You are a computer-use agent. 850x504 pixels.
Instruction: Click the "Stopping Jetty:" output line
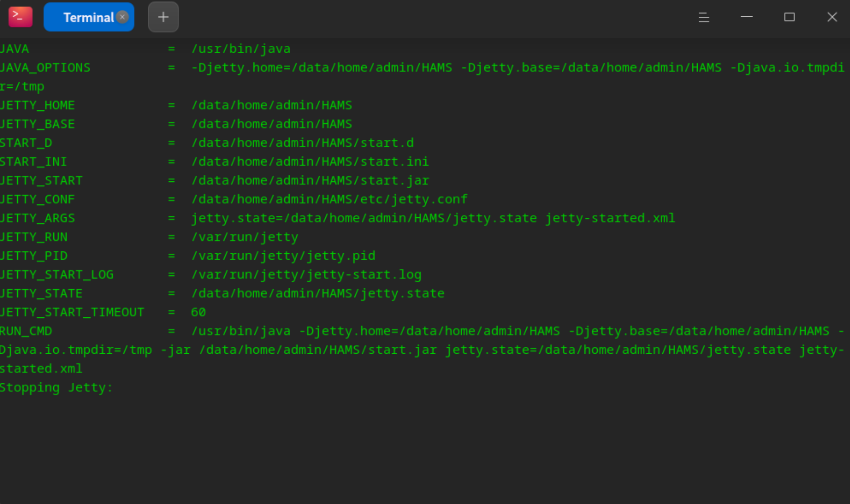(56, 388)
